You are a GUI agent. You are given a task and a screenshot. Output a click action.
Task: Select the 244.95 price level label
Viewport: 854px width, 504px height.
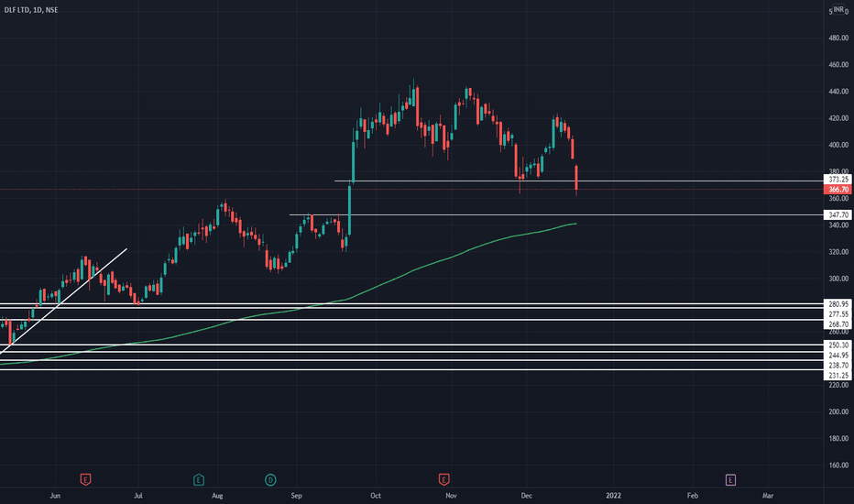pos(838,356)
